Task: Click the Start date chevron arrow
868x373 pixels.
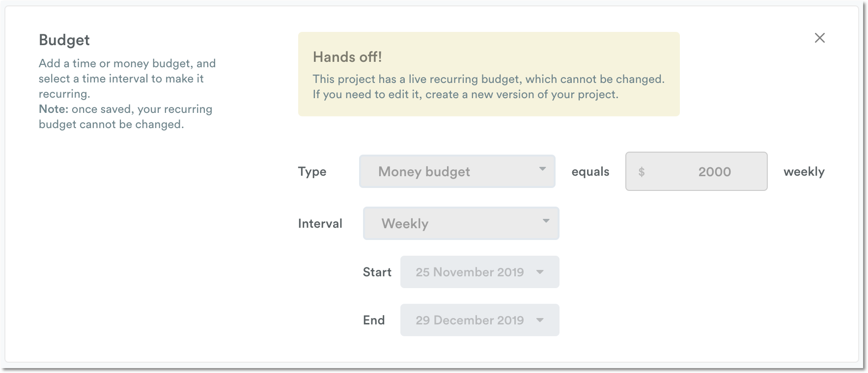Action: pos(540,272)
